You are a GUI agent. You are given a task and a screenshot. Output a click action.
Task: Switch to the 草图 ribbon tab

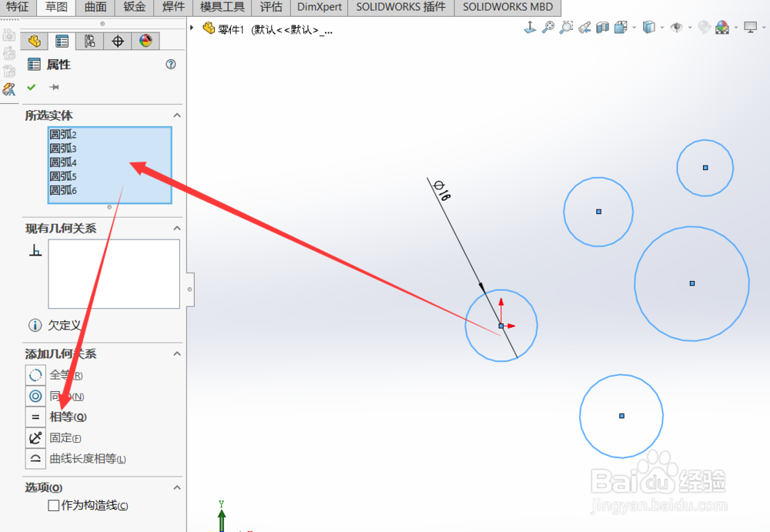pos(55,8)
